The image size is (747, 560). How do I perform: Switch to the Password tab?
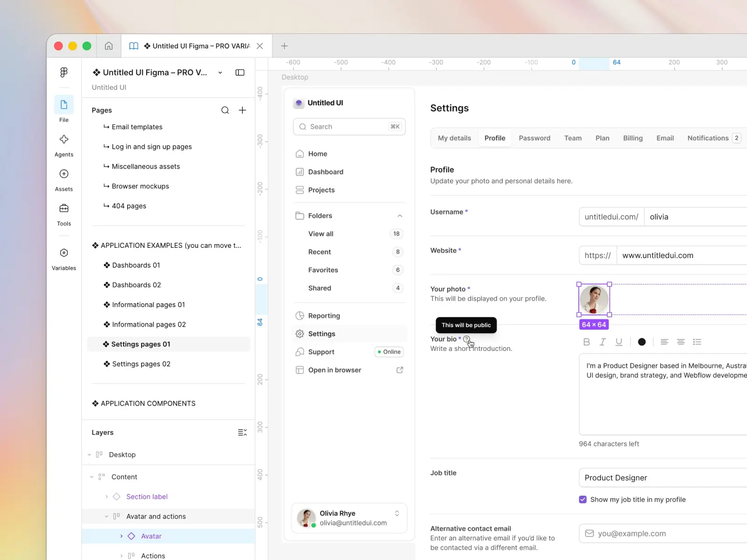tap(535, 138)
